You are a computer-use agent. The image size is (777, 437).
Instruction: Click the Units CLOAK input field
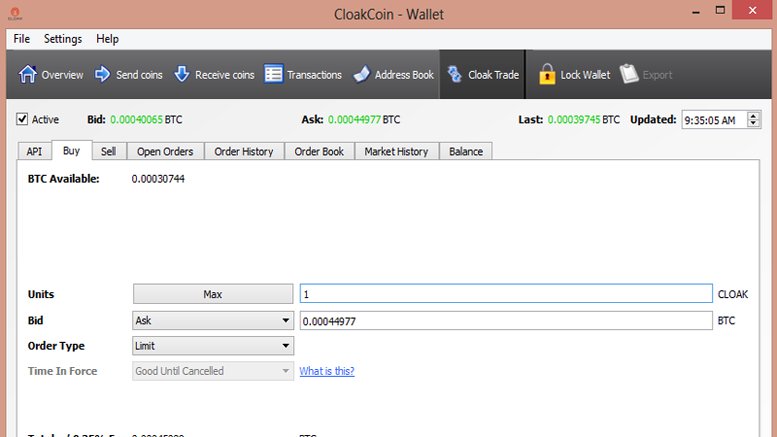tap(506, 294)
